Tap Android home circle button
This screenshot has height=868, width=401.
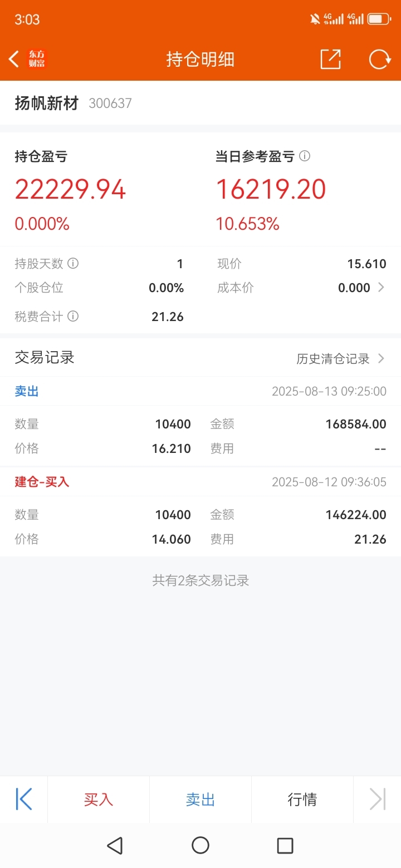tap(200, 846)
